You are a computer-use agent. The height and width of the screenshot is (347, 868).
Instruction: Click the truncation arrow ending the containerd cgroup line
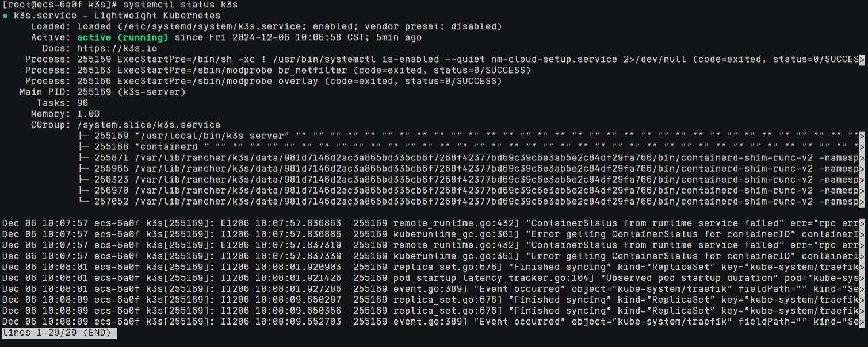(862, 147)
